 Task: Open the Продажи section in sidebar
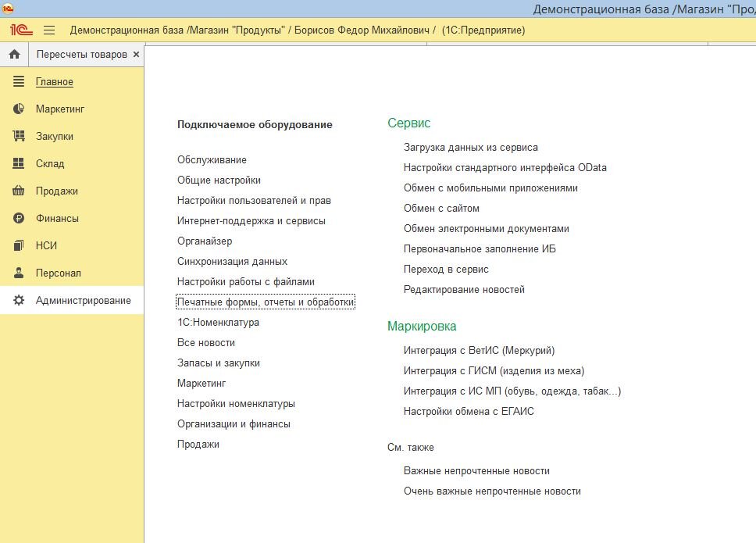click(x=57, y=191)
